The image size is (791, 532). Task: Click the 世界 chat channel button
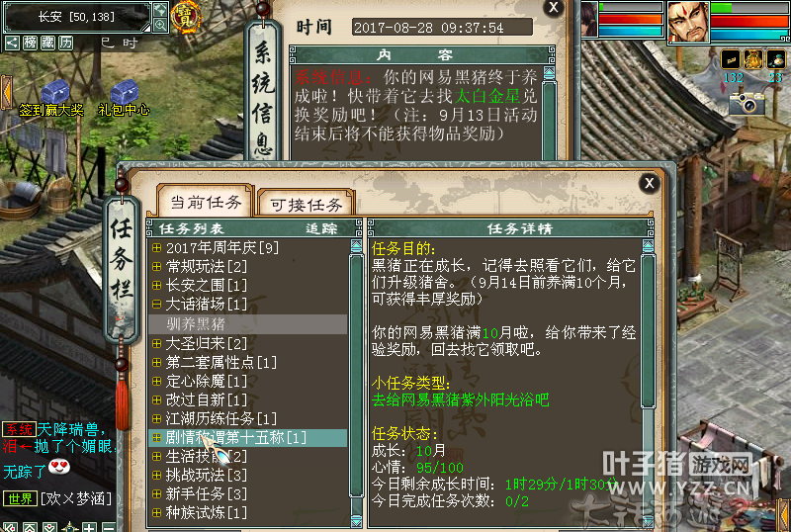pos(20,498)
